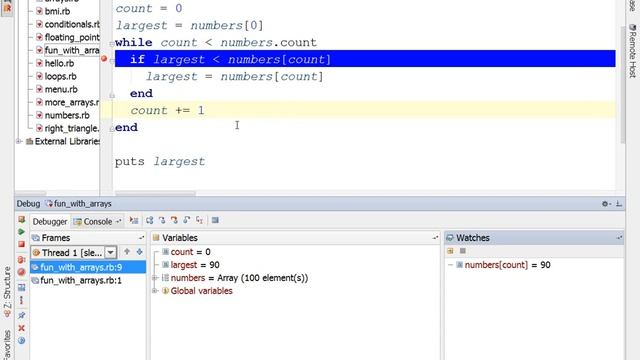Expand External Libraries tree node
Image resolution: width=640 pixels, height=360 pixels.
19,142
